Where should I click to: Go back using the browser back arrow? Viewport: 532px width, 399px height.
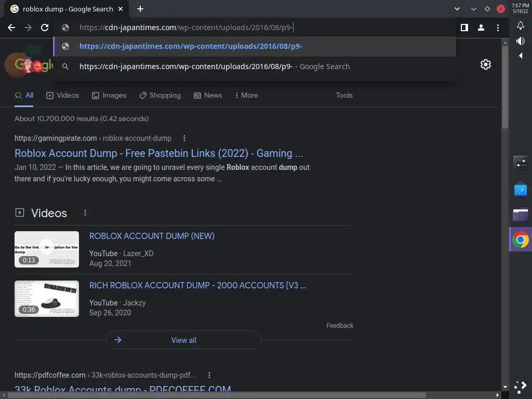pyautogui.click(x=11, y=28)
